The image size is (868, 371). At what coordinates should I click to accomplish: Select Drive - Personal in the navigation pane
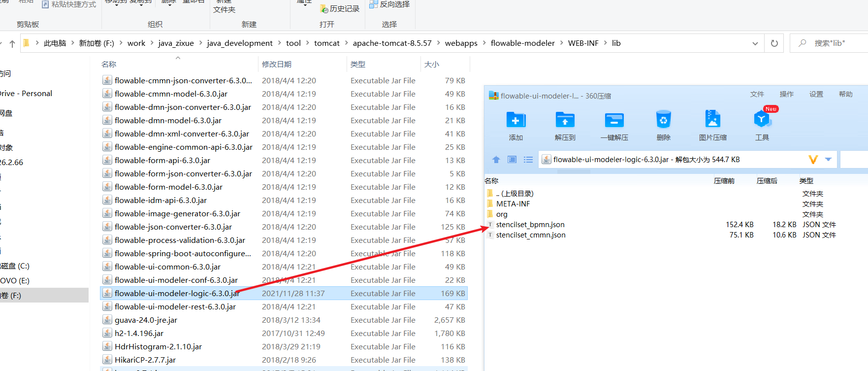coord(26,94)
